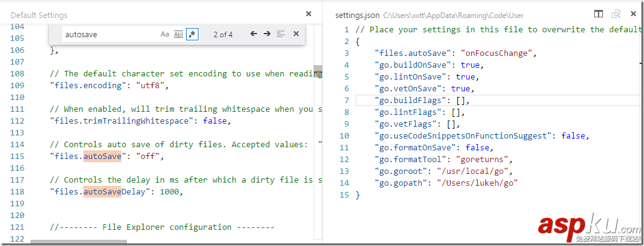
Task: Click Find in selection icon
Action: [x=281, y=34]
